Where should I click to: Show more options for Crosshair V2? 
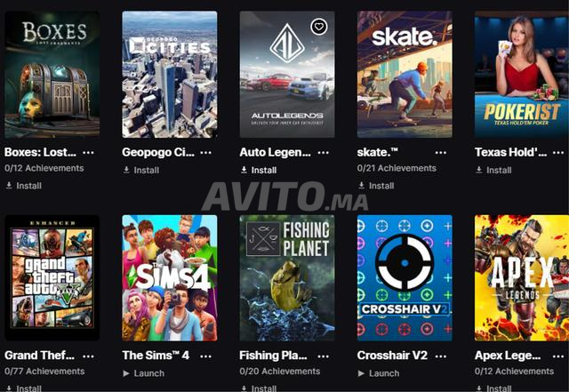pos(441,356)
